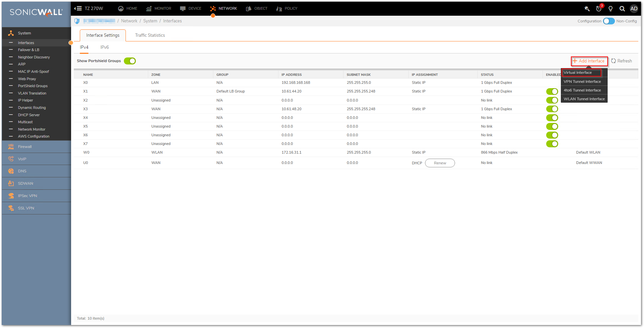This screenshot has width=644, height=328.
Task: Switch to the Traffic Statistics tab
Action: click(x=150, y=35)
